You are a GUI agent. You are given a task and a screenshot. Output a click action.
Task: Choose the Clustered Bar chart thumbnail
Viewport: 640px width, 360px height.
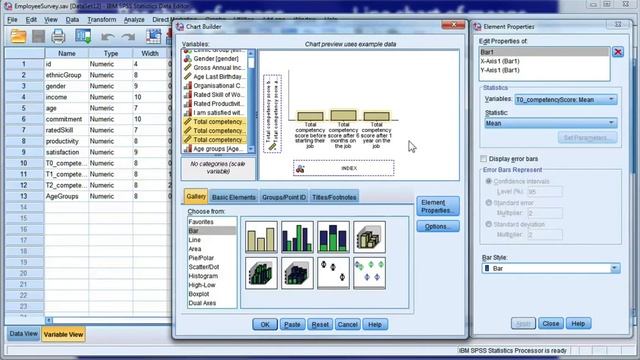297,237
